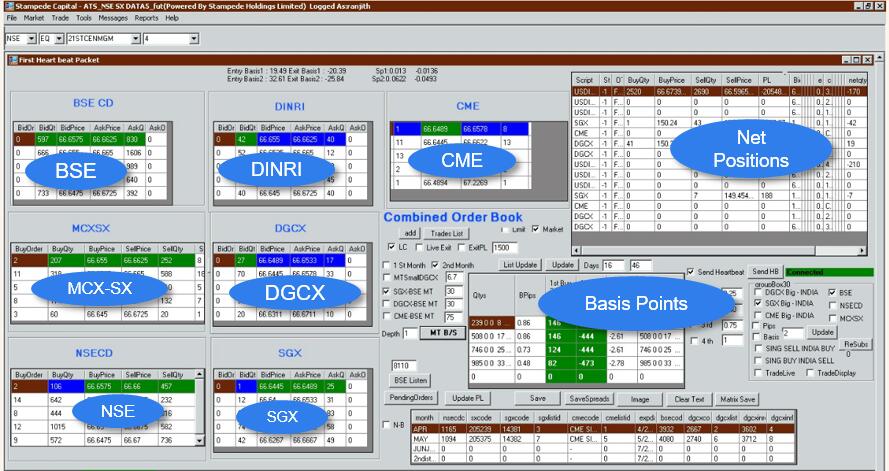Screen dimensions: 889x471
Task: Click the BSE Listen button
Action: click(411, 381)
